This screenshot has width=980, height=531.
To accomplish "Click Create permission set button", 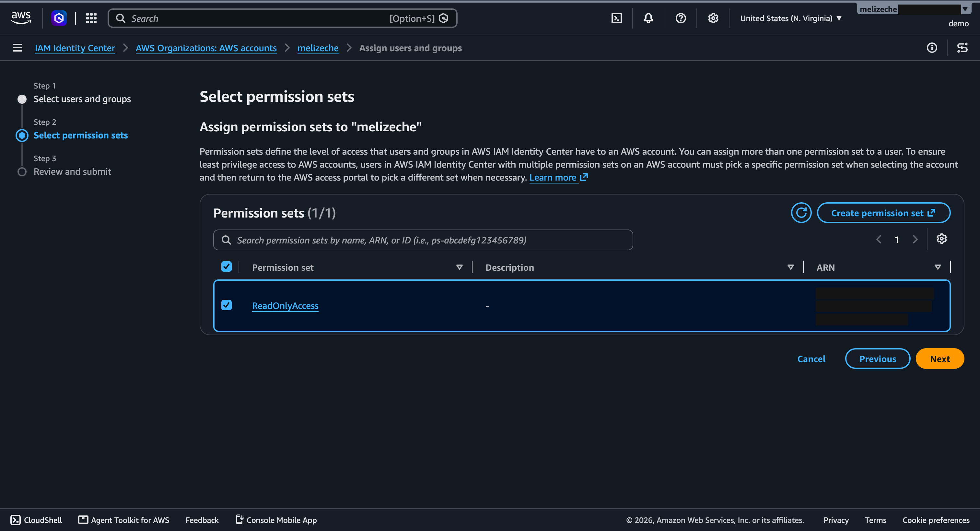I will point(883,213).
